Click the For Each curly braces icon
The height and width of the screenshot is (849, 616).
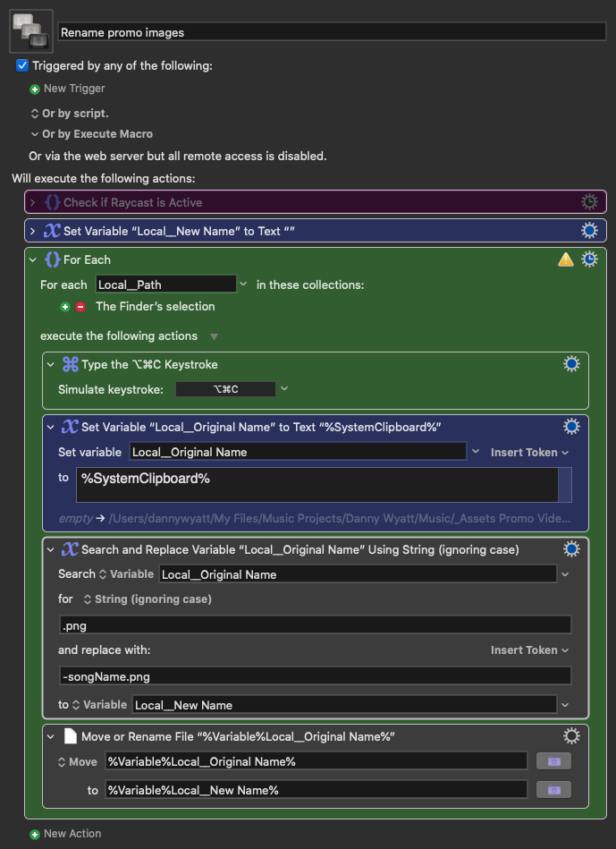pos(52,259)
